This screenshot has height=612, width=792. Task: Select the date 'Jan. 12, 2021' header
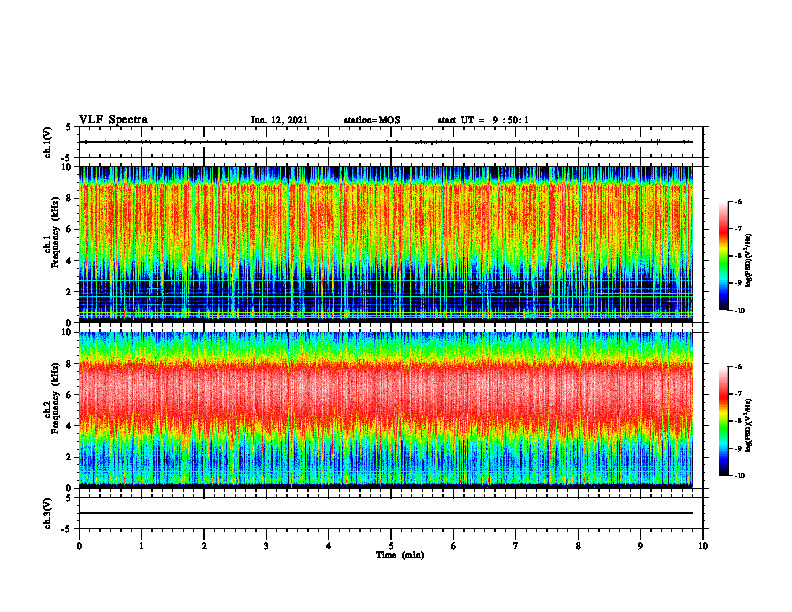(x=279, y=120)
